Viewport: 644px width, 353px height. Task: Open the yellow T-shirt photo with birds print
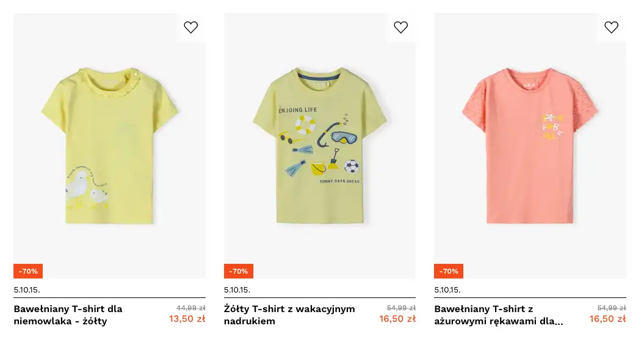[x=110, y=147]
